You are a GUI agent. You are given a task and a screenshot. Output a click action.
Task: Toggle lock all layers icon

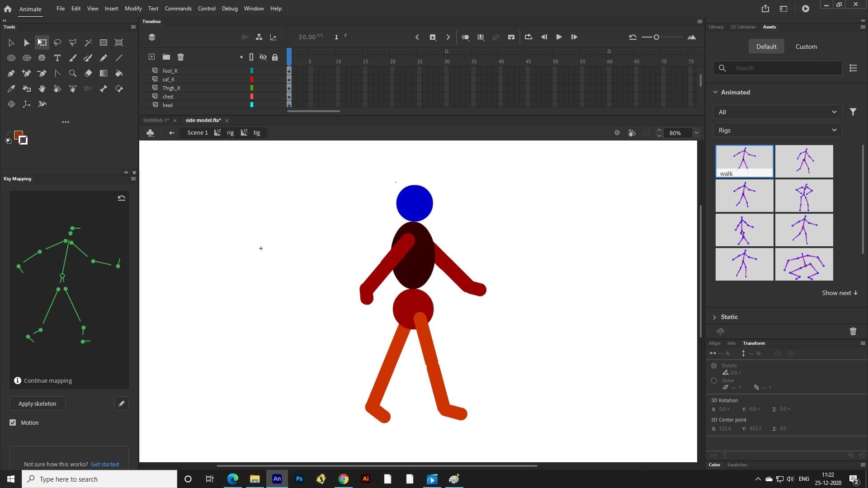click(x=275, y=57)
